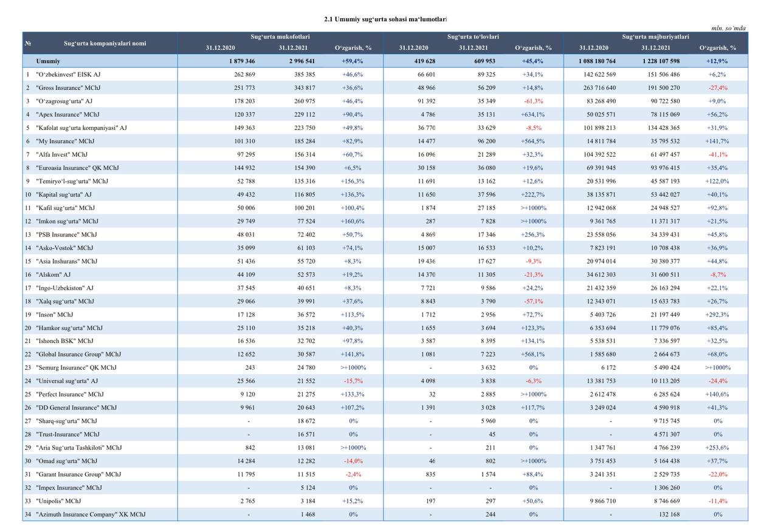Click the table title "2.1 Umumiy sug'urta sohasi ma'lumotlari"

tap(386, 19)
